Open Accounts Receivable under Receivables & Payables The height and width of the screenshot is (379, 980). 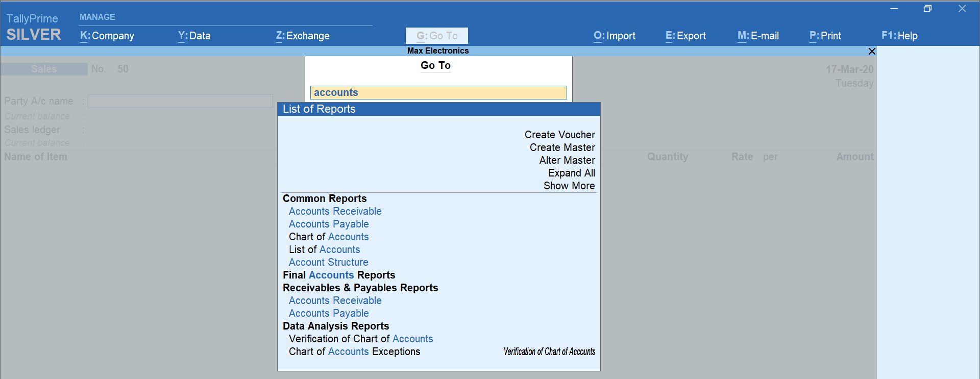pos(335,300)
